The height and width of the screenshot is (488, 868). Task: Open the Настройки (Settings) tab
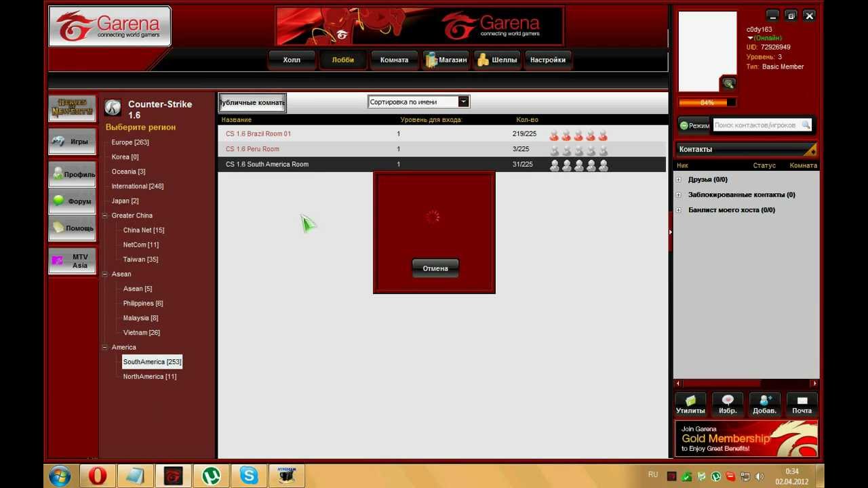point(548,60)
